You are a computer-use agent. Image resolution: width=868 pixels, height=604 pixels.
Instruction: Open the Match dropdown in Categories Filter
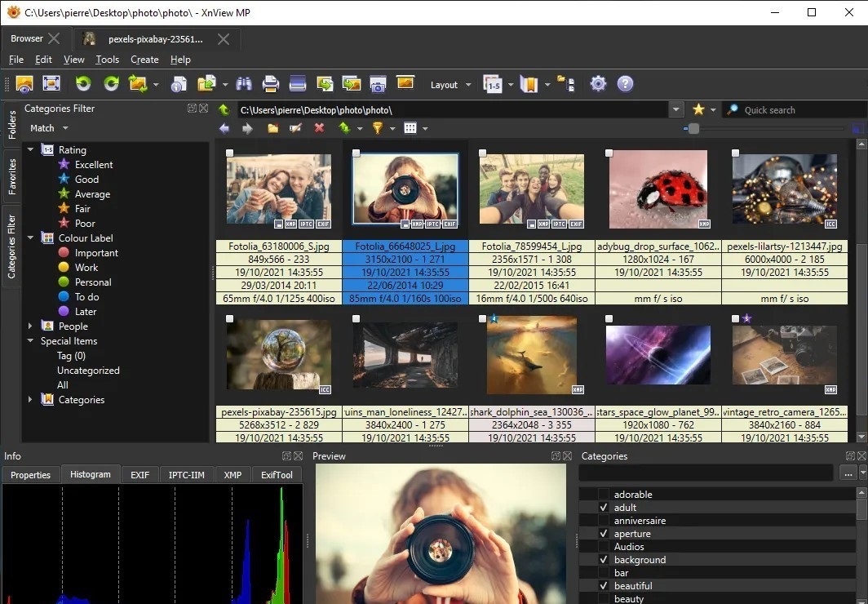click(49, 128)
